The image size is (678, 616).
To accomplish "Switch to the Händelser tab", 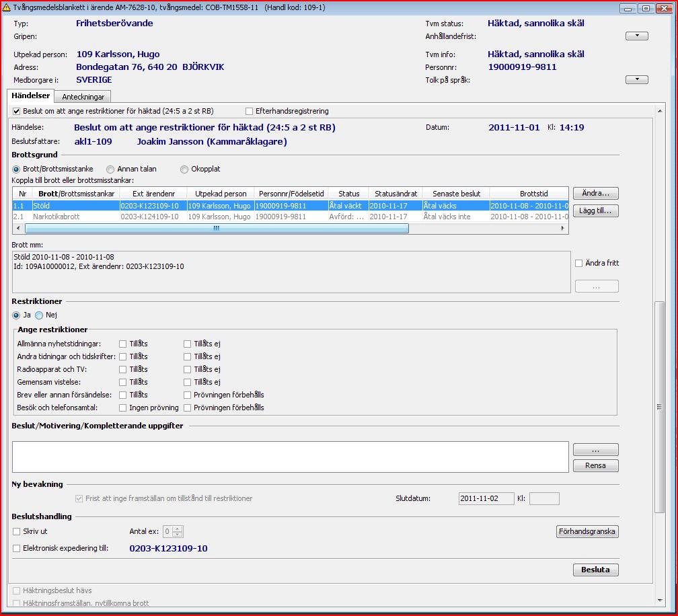I will click(x=31, y=95).
